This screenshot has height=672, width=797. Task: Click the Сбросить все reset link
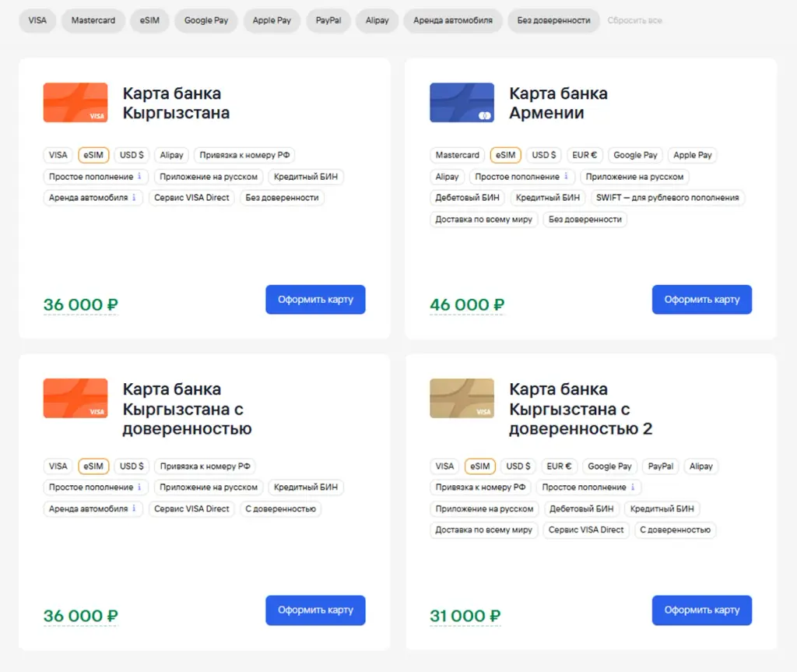[x=634, y=20]
